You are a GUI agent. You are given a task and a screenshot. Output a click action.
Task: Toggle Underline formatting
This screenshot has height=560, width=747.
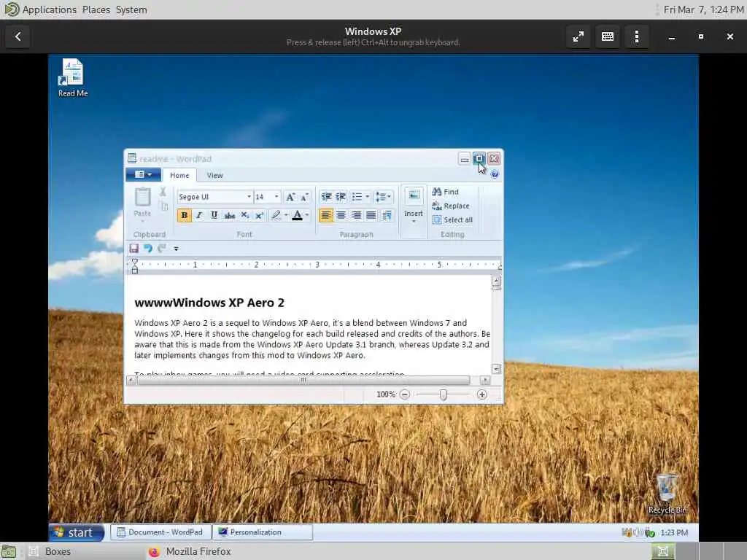[x=214, y=215]
